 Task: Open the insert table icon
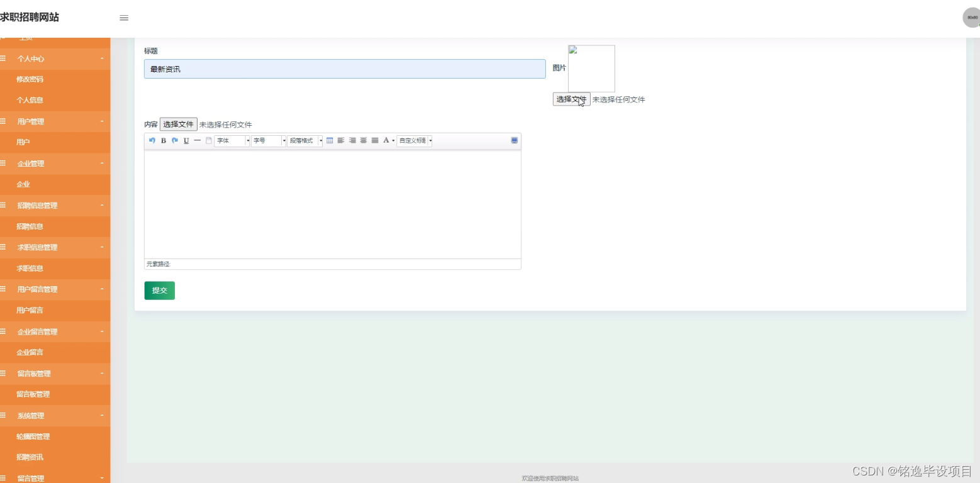coord(330,140)
